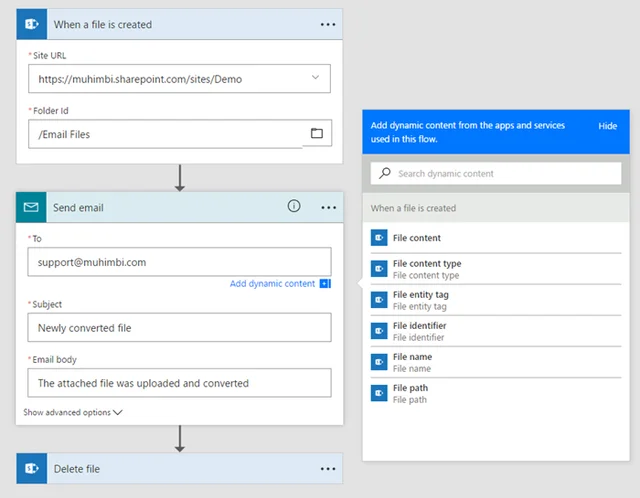640x498 pixels.
Task: Expand the Delete file step header
Action: pos(180,469)
